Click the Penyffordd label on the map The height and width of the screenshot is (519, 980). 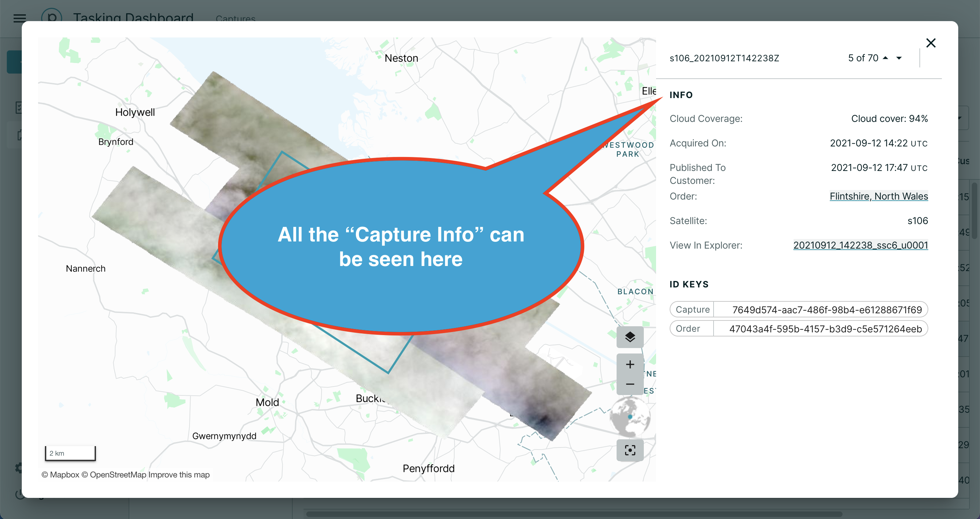coord(429,468)
